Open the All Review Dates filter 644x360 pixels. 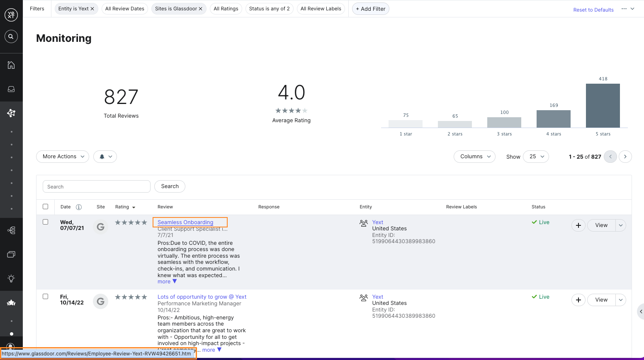124,9
